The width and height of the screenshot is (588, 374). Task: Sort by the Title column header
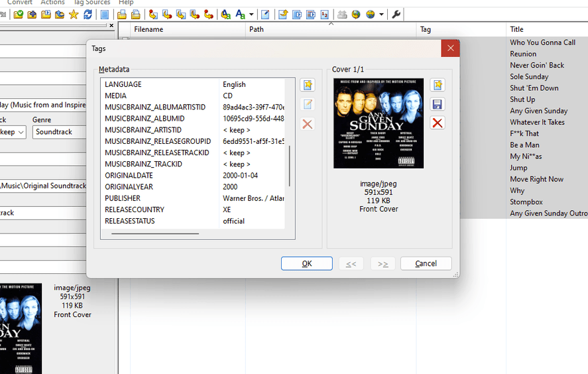[x=547, y=29]
